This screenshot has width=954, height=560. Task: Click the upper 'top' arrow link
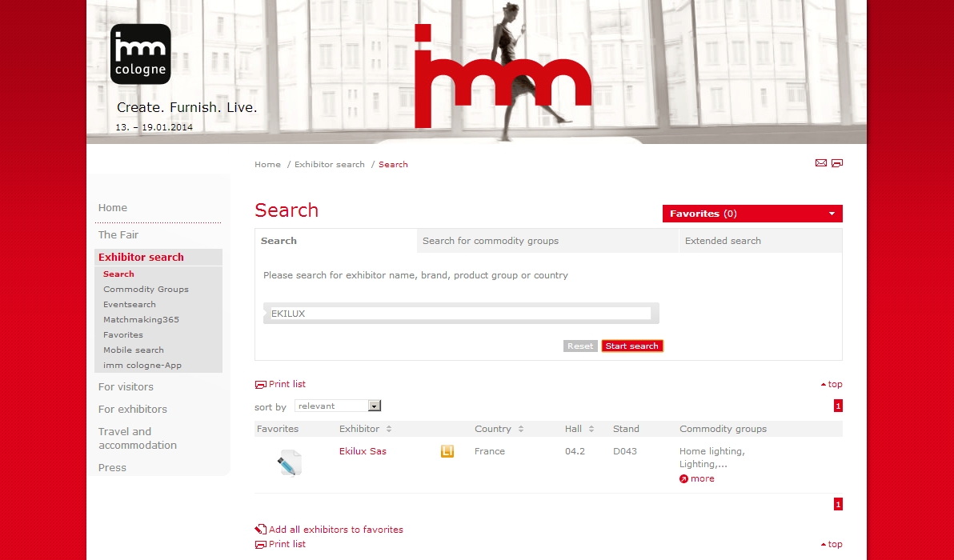[832, 385]
